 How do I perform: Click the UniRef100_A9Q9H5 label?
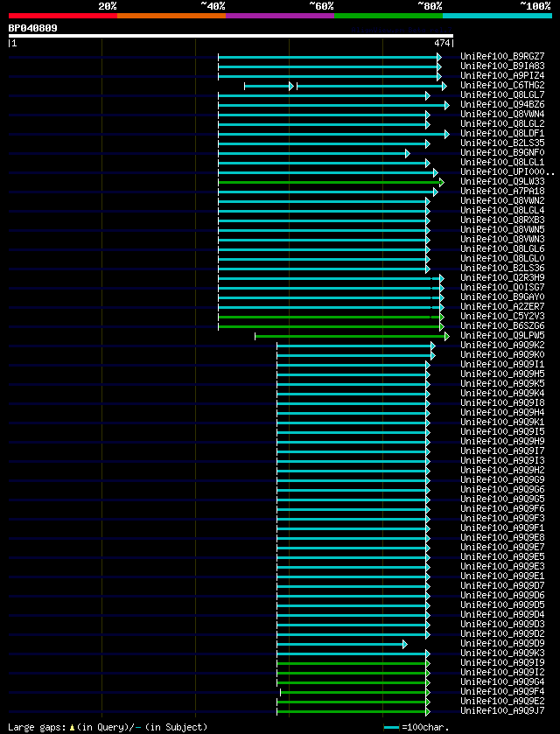[502, 374]
